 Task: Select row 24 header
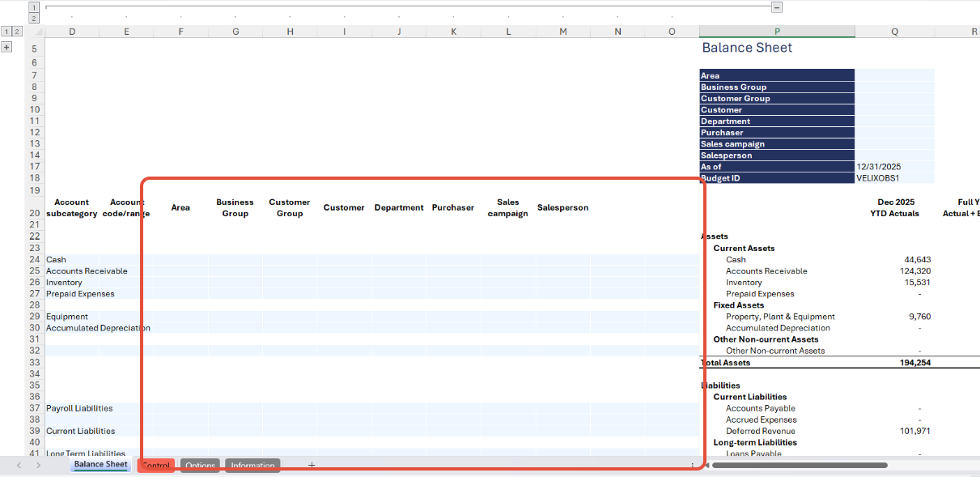[x=35, y=260]
